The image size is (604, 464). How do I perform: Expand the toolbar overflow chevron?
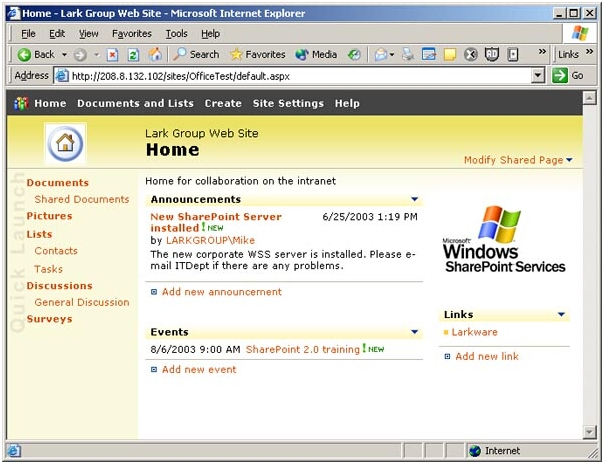[542, 51]
